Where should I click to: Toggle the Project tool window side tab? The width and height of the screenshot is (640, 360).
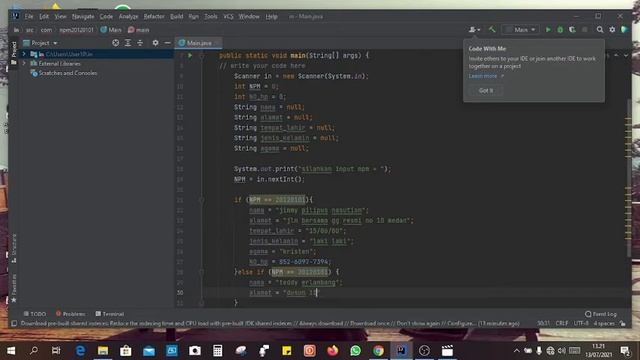click(13, 53)
